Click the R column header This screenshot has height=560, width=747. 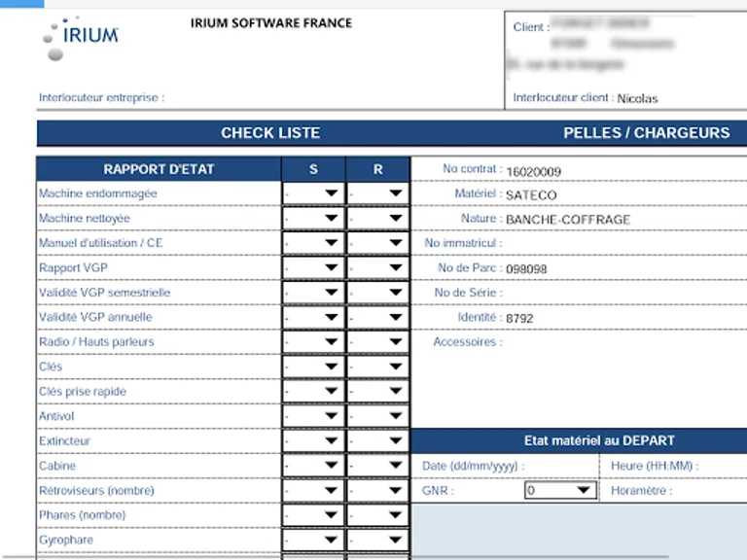click(x=377, y=169)
